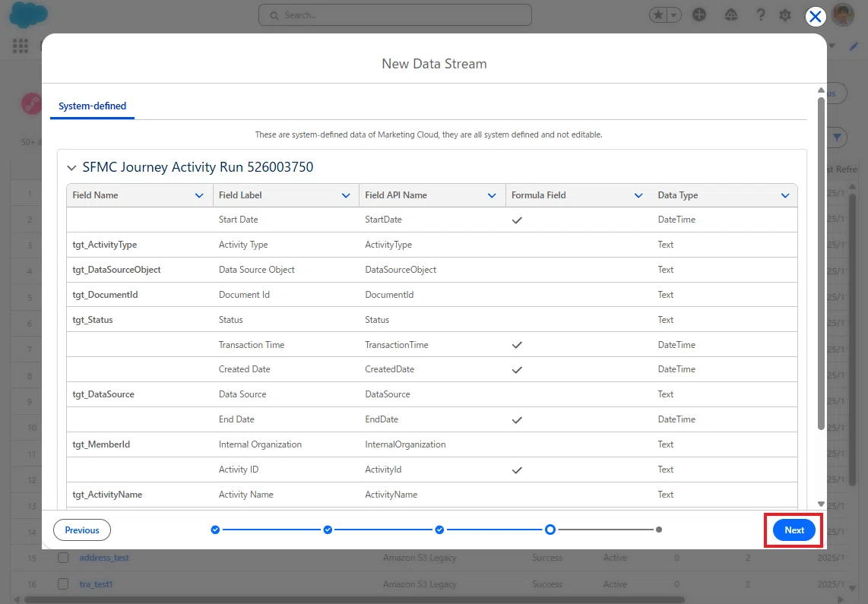Open the Setup gear icon

pos(785,15)
